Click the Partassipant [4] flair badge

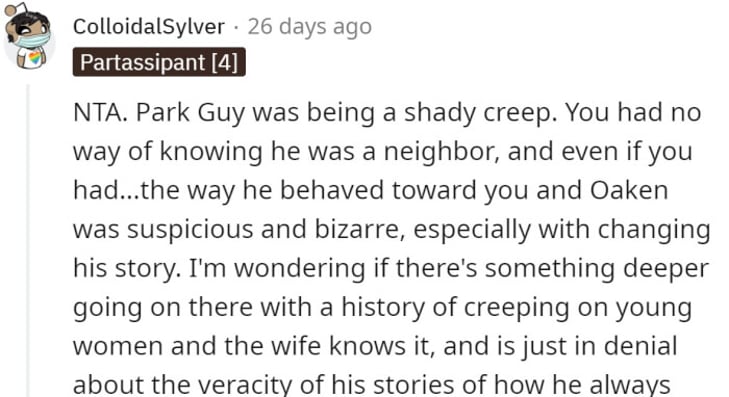click(x=159, y=62)
